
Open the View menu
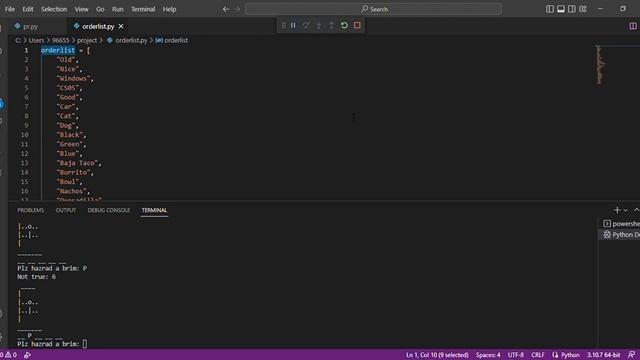81,9
